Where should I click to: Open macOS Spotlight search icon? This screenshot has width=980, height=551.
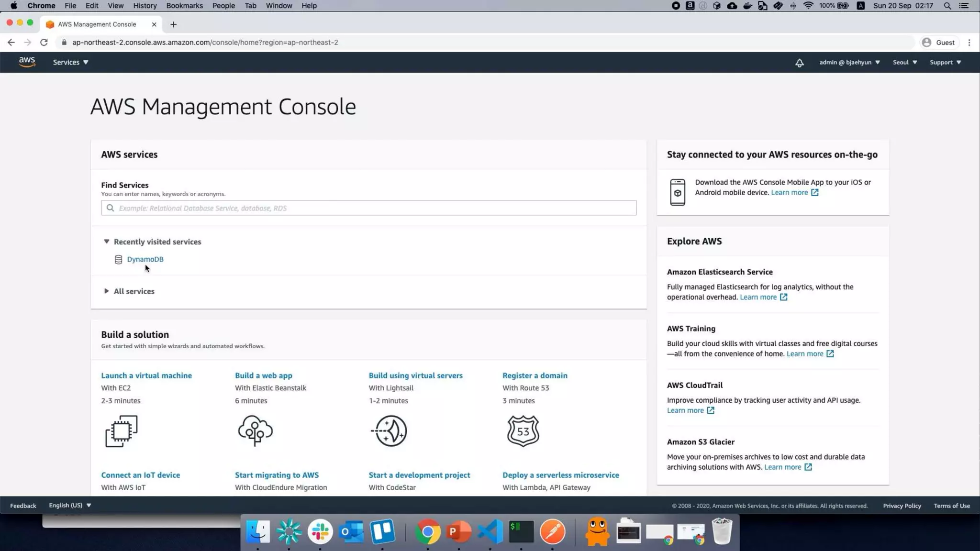point(947,6)
